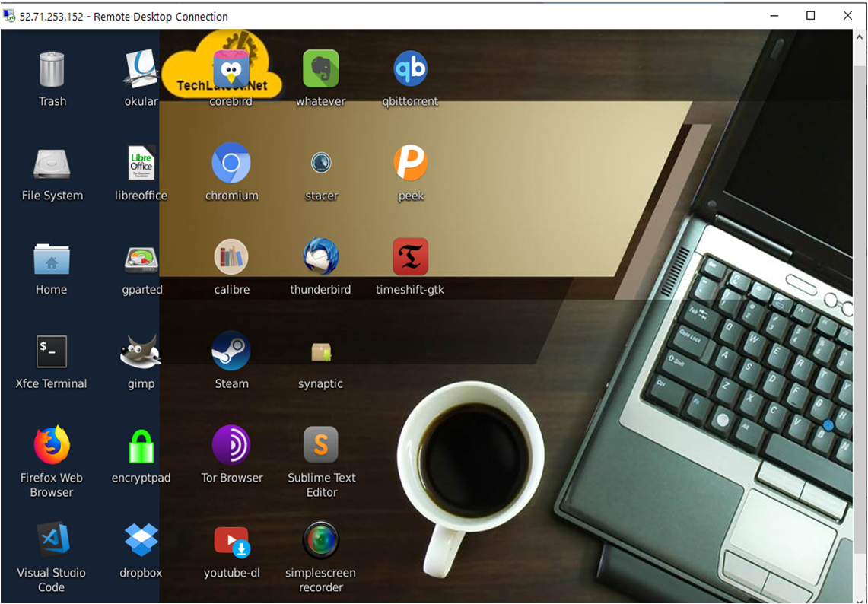Click the 'youtube-dl' label text

pyautogui.click(x=232, y=573)
